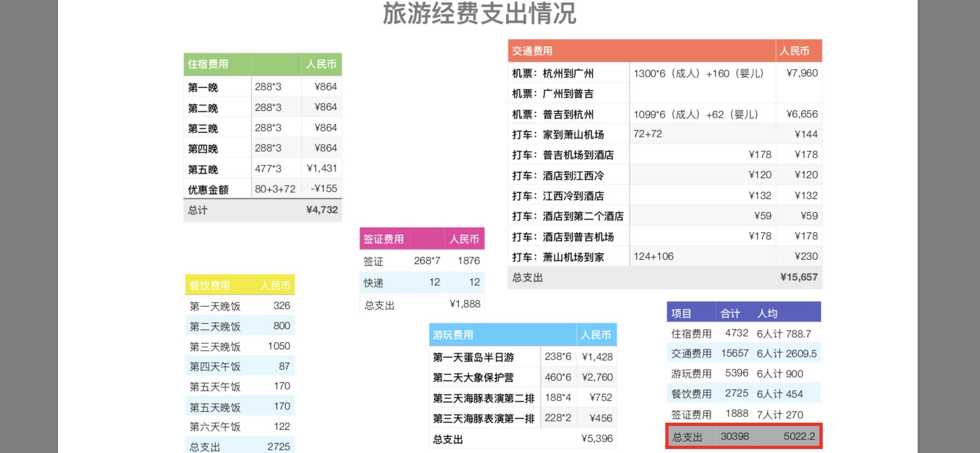
Task: Select the 1099*6（成人）+62（婴儿） cell
Action: tap(696, 114)
